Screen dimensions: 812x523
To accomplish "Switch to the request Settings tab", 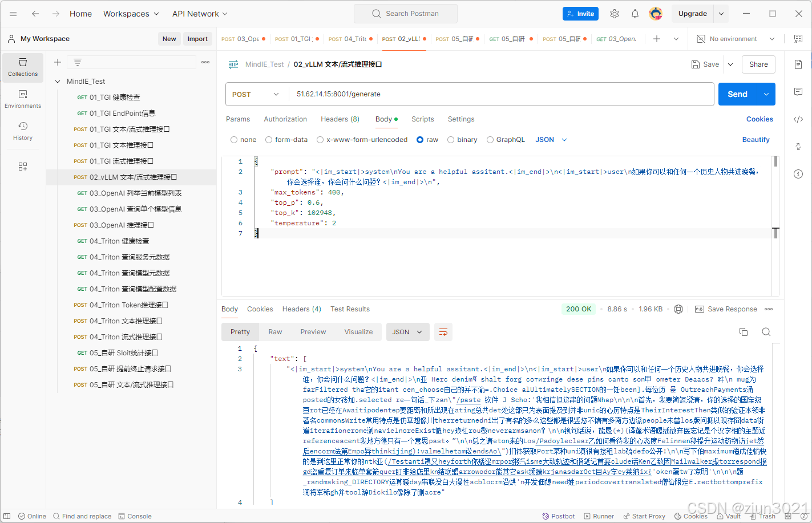I will point(461,119).
